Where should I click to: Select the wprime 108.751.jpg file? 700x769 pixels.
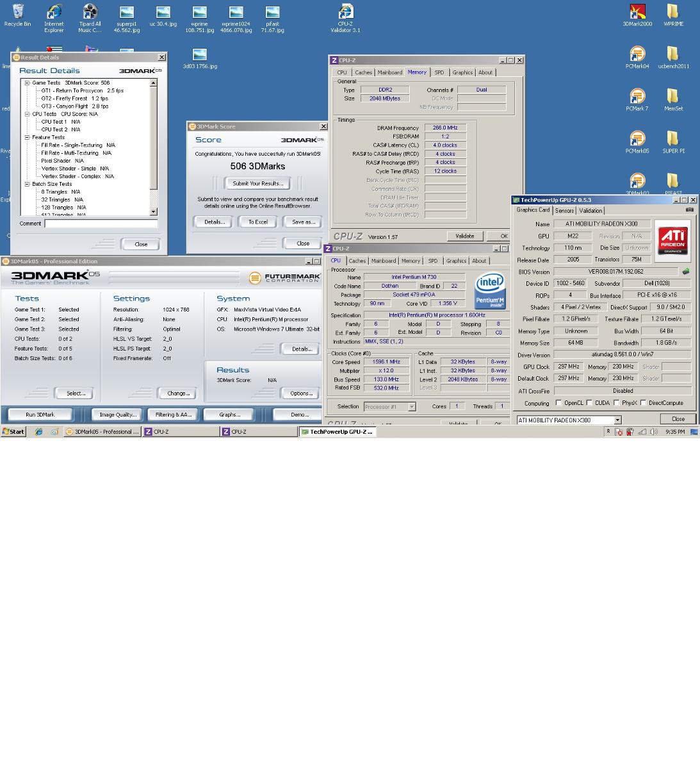pyautogui.click(x=199, y=18)
